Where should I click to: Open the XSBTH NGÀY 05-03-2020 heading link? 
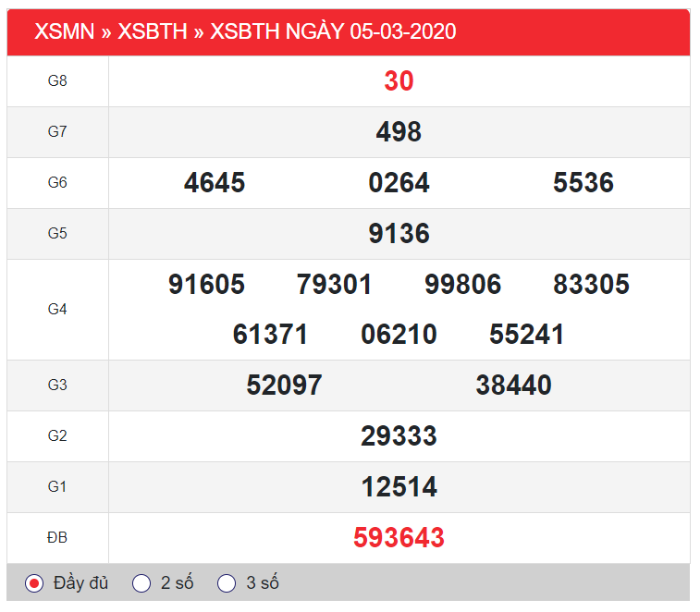[x=333, y=31]
